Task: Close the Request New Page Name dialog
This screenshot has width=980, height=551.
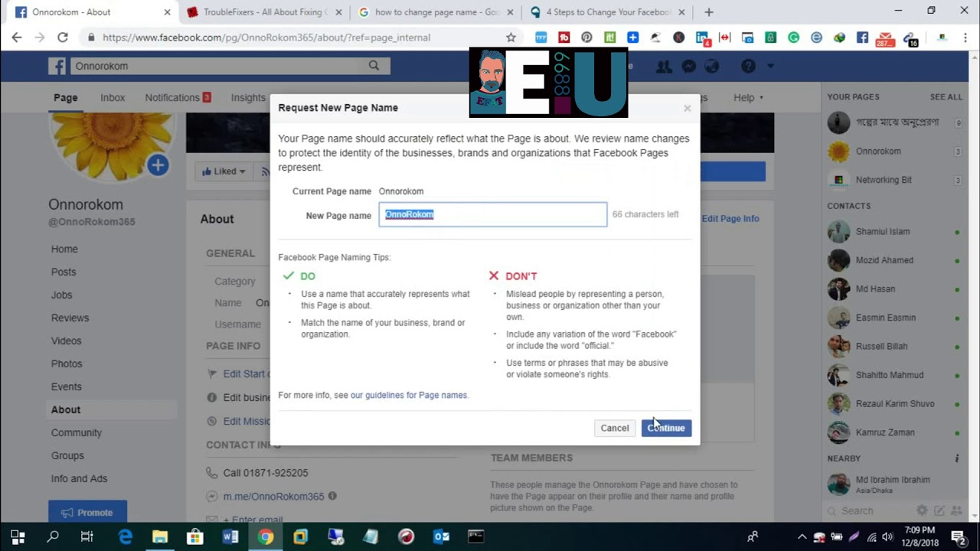Action: (688, 108)
